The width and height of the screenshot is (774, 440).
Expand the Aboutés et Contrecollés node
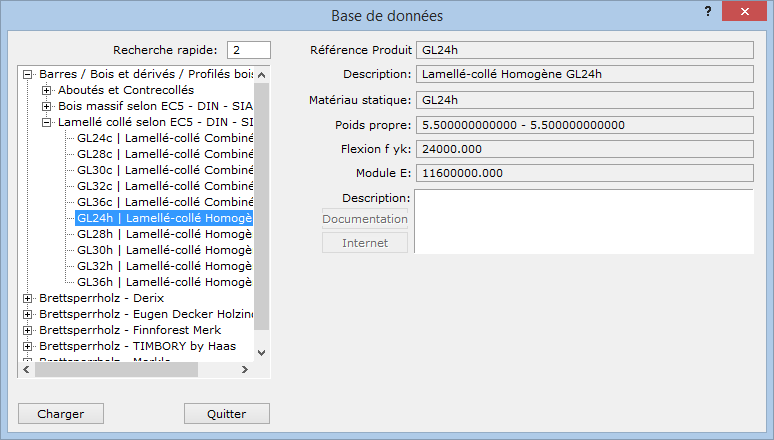pyautogui.click(x=47, y=90)
